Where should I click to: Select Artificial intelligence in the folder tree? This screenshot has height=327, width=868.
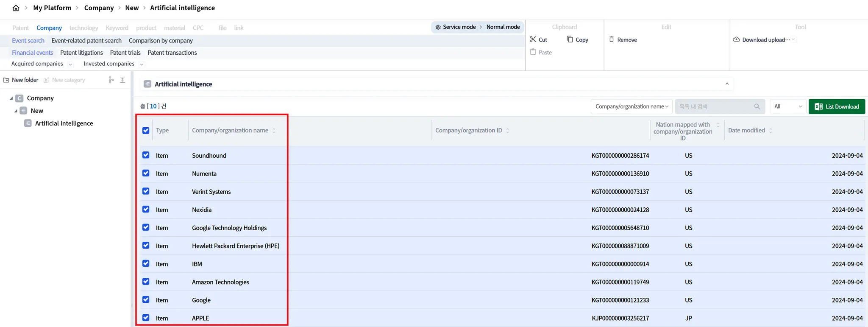pos(64,123)
